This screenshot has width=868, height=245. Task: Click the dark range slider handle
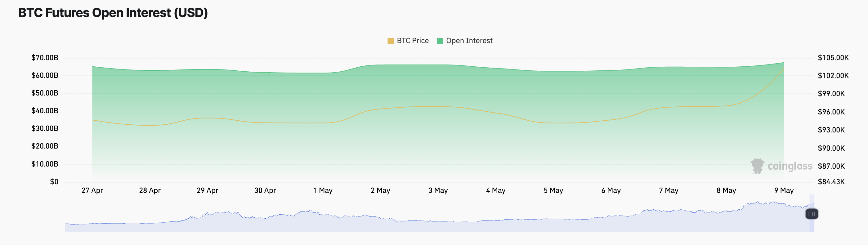point(812,214)
